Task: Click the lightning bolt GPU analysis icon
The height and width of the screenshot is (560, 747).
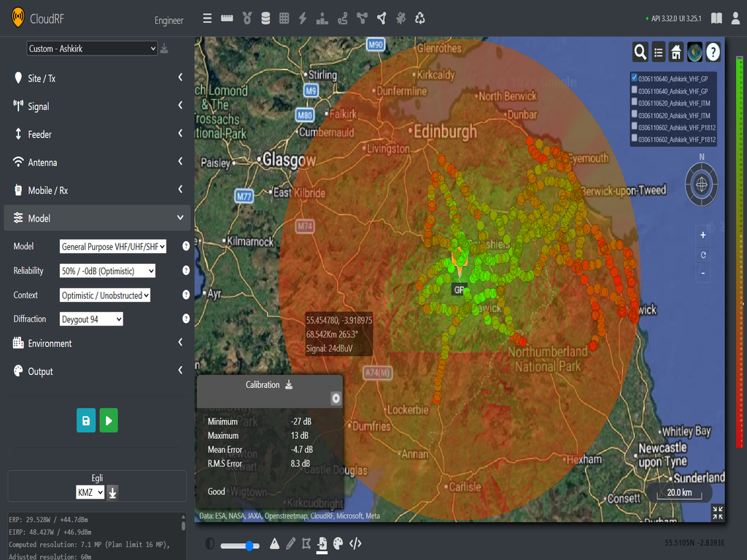Action: click(303, 17)
